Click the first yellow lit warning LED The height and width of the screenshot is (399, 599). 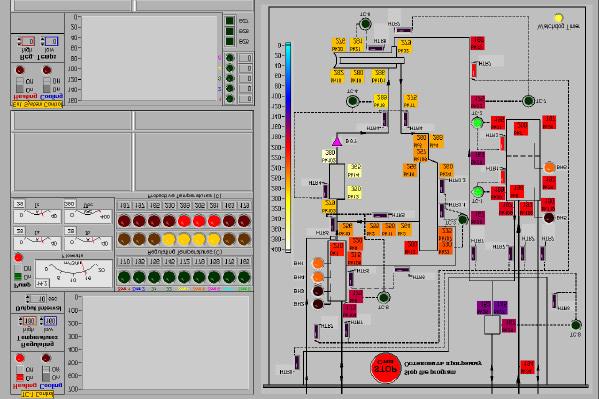tap(169, 239)
